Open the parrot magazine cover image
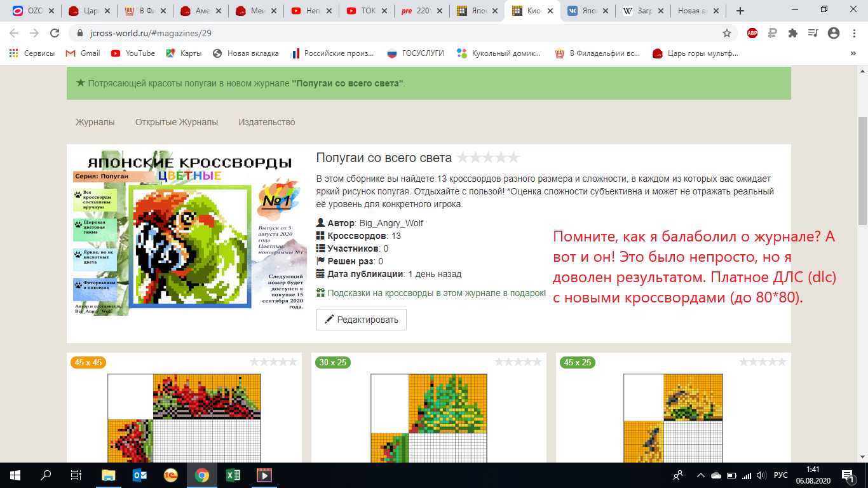This screenshot has width=868, height=488. 188,233
